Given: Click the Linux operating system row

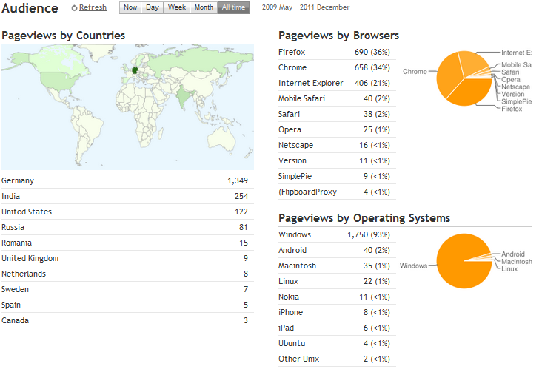Looking at the screenshot, I should [x=337, y=281].
